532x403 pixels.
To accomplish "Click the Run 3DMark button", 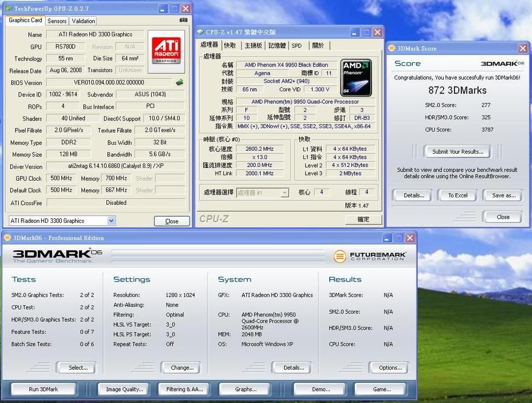I will pos(44,389).
